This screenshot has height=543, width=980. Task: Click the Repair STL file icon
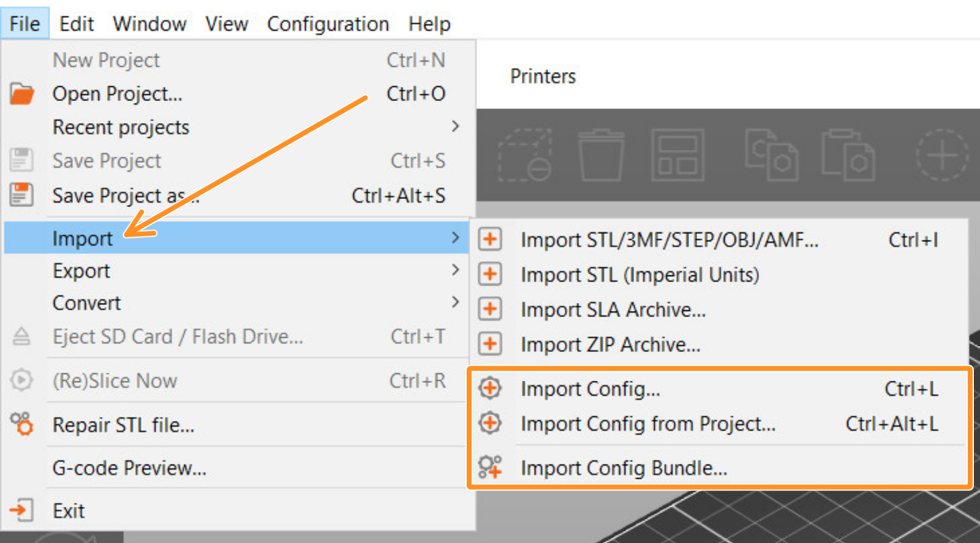coord(22,424)
